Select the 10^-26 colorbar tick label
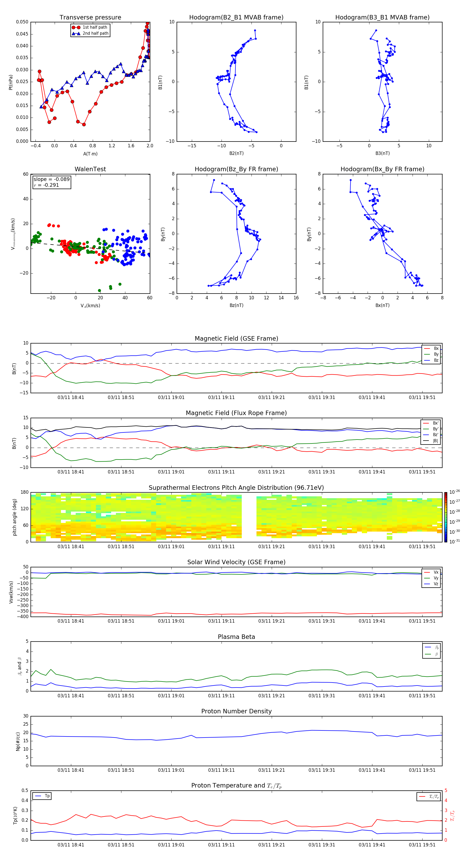 coord(455,492)
